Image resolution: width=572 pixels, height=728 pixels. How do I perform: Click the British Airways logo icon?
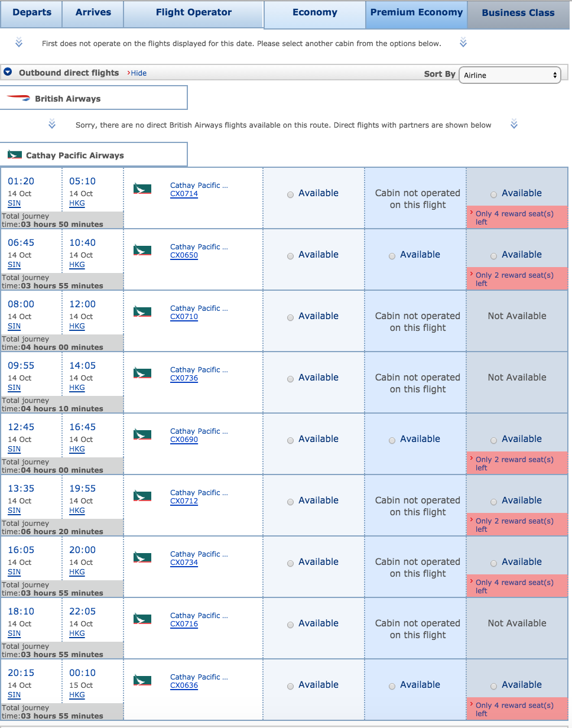pyautogui.click(x=18, y=98)
